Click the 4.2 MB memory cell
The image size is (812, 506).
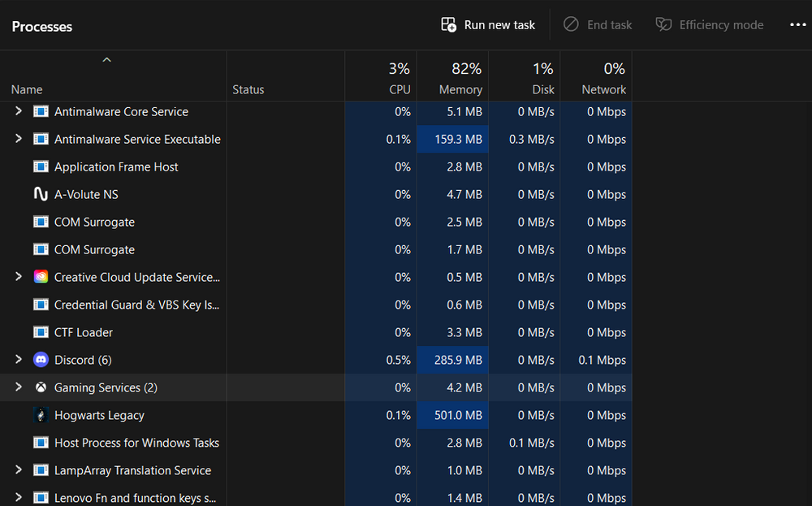[452, 387]
